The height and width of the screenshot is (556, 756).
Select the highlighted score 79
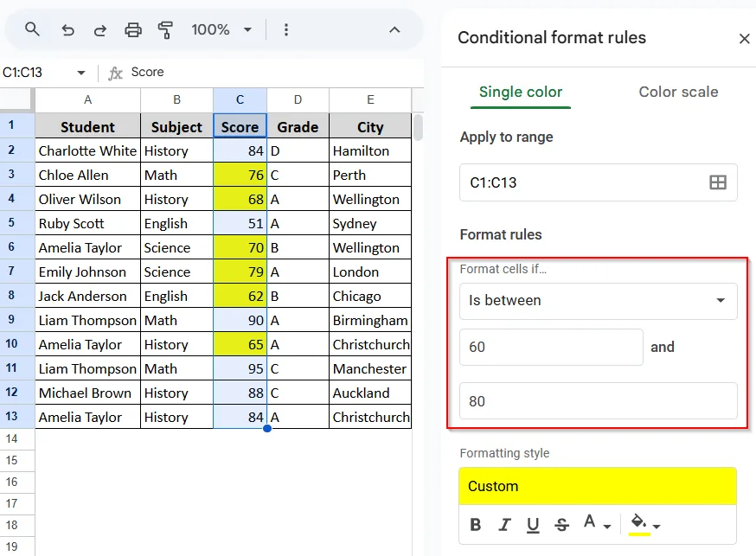point(240,272)
